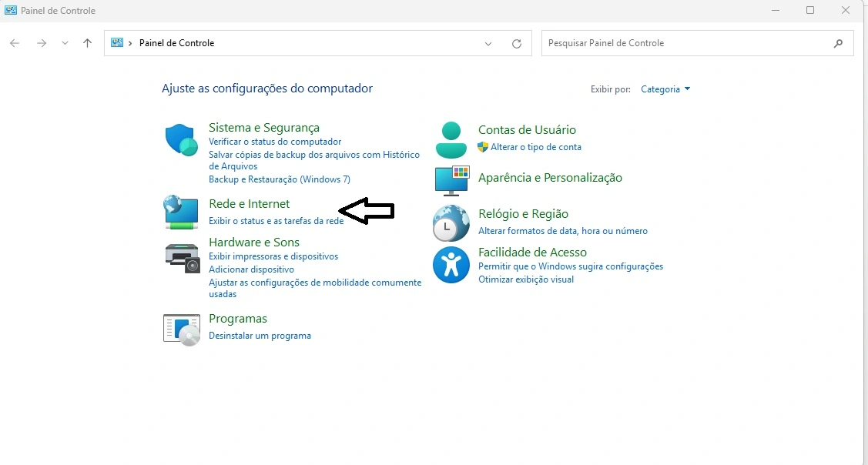Image resolution: width=868 pixels, height=465 pixels.
Task: Open Rede e Internet category
Action: point(249,204)
